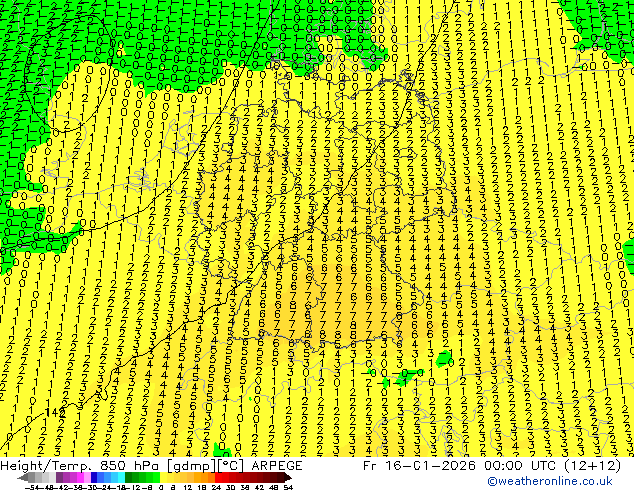Click the 24 value under the color scale
The image size is (634, 490).
[x=216, y=487]
